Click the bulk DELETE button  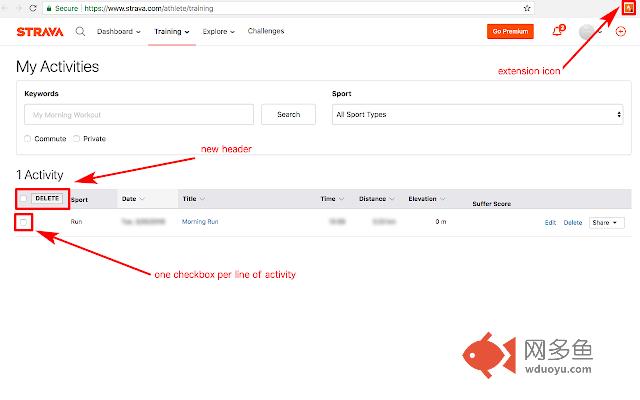click(47, 198)
